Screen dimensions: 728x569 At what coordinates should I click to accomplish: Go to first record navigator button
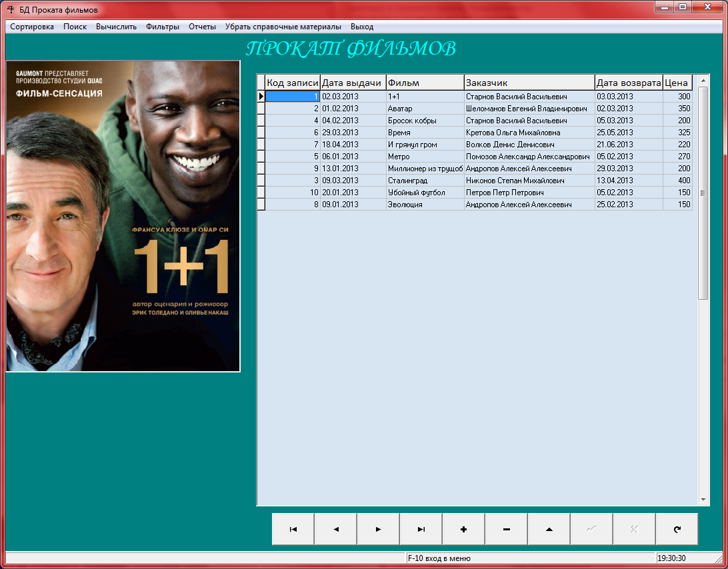click(293, 528)
